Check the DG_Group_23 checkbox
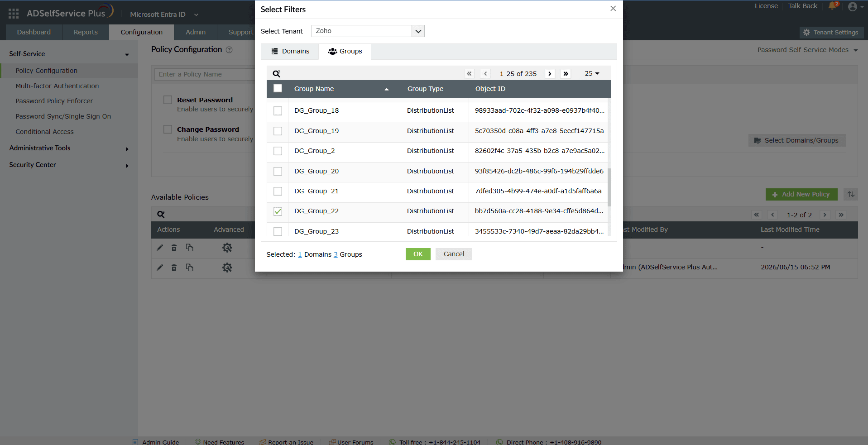 278,232
